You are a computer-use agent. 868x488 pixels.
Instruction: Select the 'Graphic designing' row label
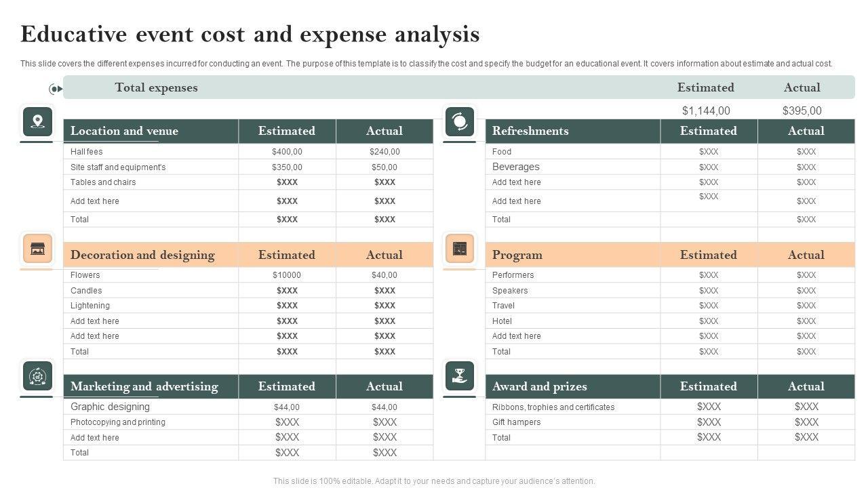tap(111, 407)
